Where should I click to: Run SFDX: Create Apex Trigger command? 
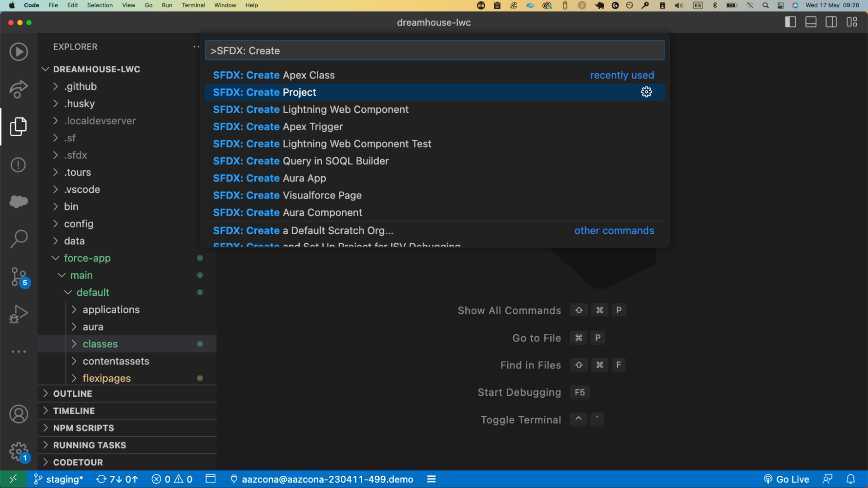click(x=434, y=126)
